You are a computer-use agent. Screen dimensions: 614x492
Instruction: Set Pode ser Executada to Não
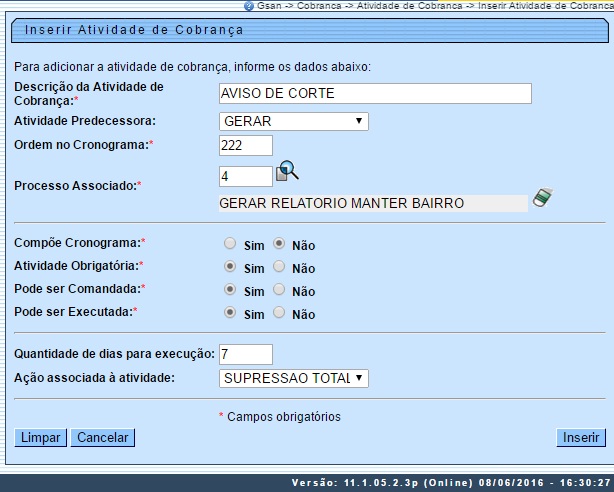(x=279, y=312)
